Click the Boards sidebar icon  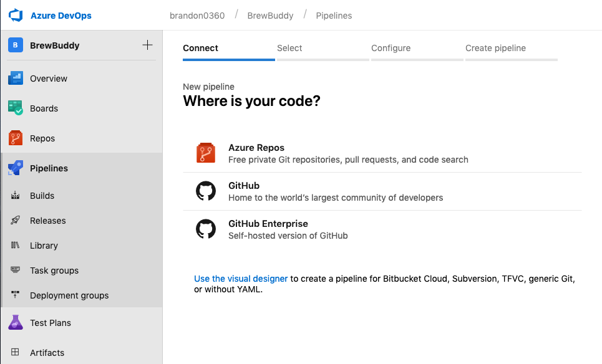coord(16,108)
